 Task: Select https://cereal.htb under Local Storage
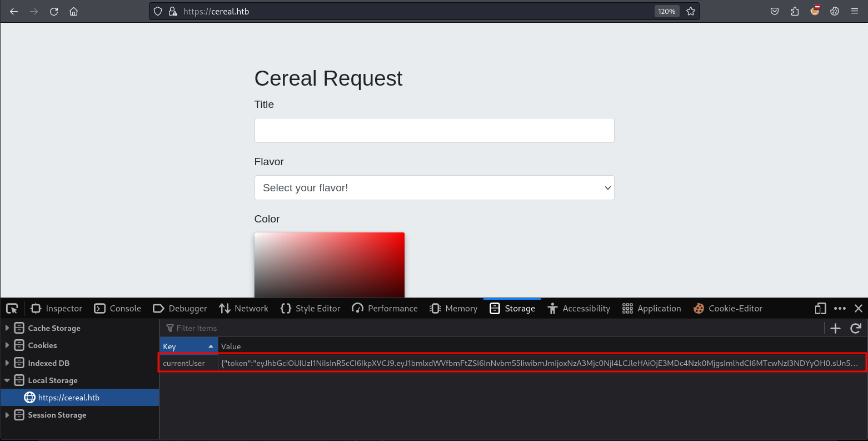pyautogui.click(x=68, y=398)
